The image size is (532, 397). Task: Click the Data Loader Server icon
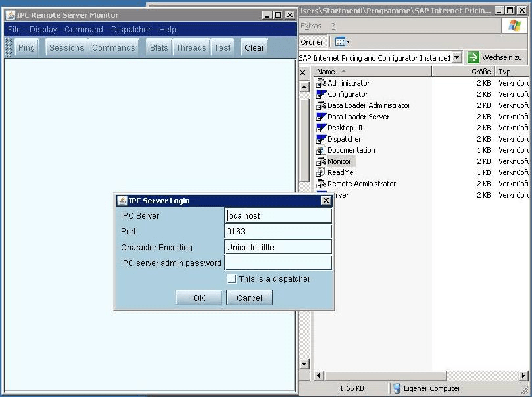(321, 117)
